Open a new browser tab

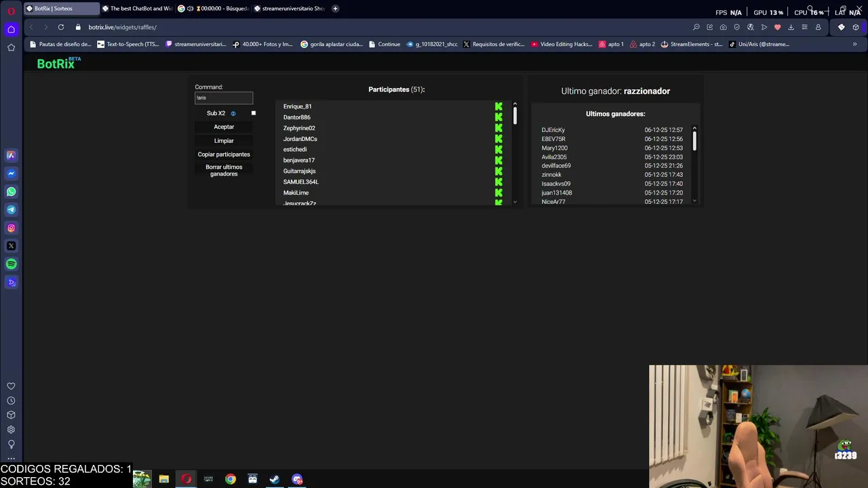[335, 9]
